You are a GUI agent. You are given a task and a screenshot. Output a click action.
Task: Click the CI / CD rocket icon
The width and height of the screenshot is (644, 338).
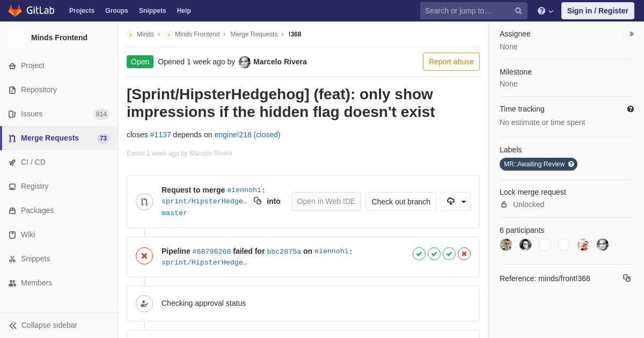12,162
